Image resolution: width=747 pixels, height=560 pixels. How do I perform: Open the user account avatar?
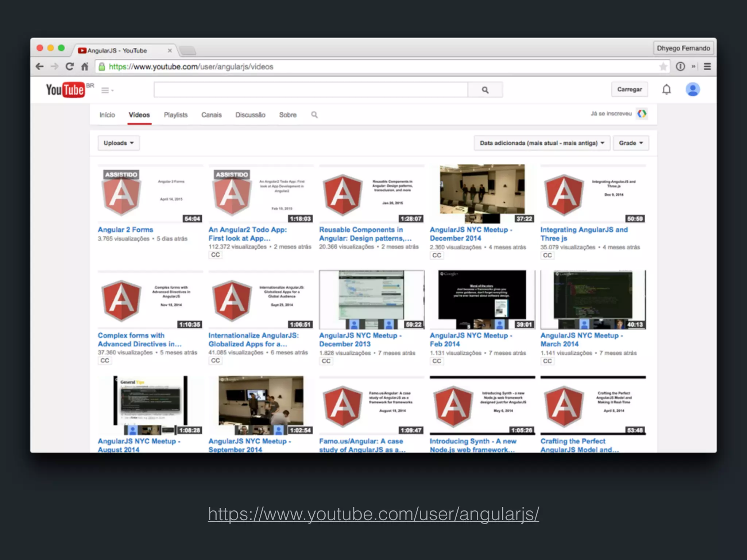pos(692,90)
